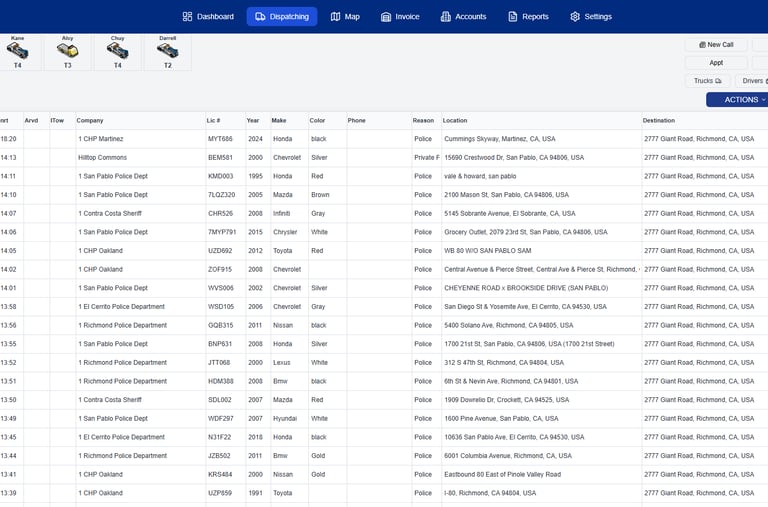Sort by Company column header
The image size is (768, 507).
click(90, 121)
